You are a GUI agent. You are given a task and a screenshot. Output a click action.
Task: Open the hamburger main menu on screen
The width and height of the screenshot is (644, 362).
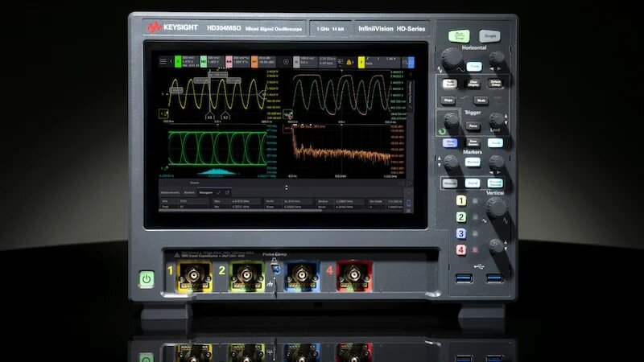163,62
